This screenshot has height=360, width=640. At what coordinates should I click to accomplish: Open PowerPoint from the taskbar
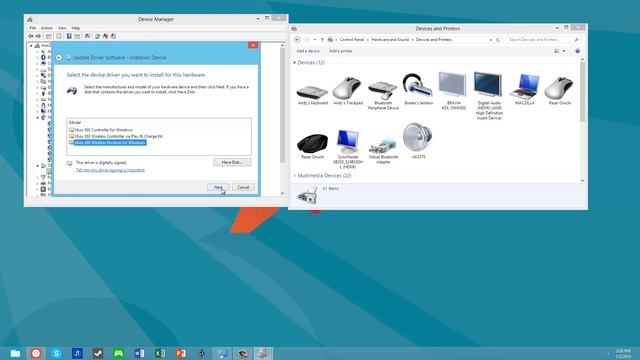[181, 353]
